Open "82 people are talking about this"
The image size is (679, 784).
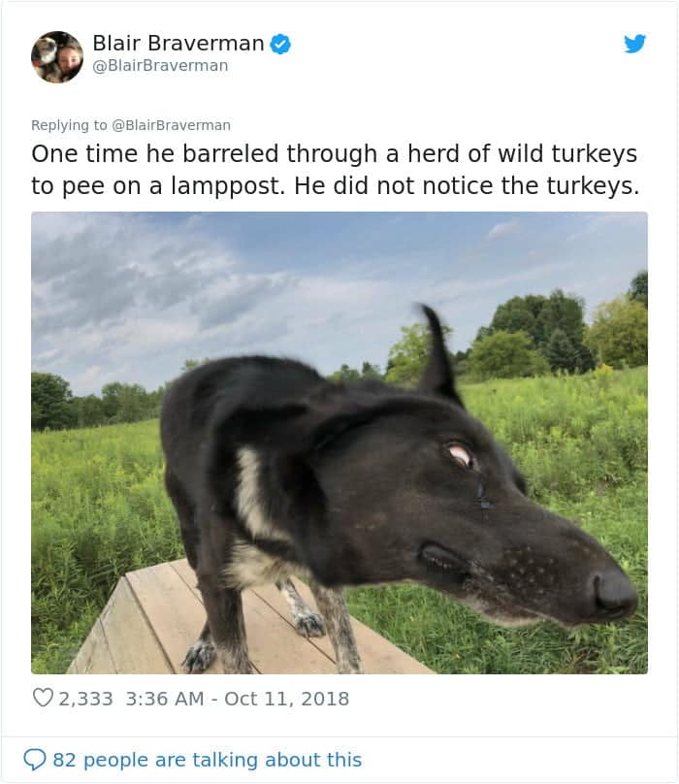pyautogui.click(x=207, y=760)
